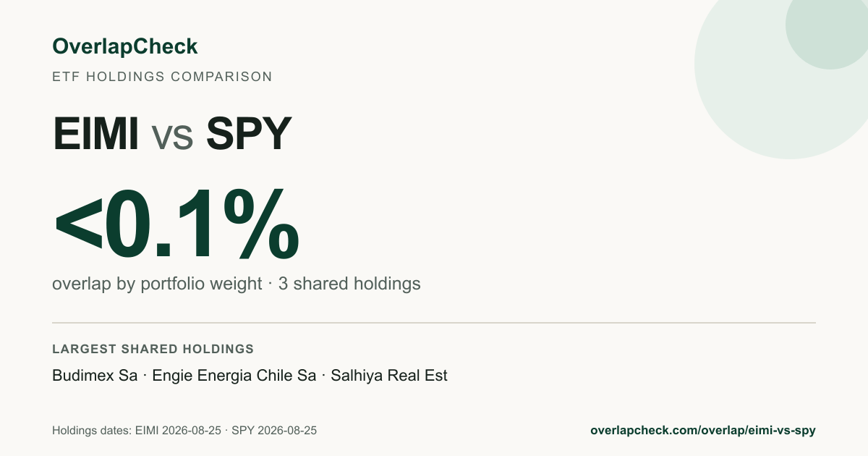Click the 'vs' word between tickers
Viewport: 868px width, 456px height.
[172, 137]
